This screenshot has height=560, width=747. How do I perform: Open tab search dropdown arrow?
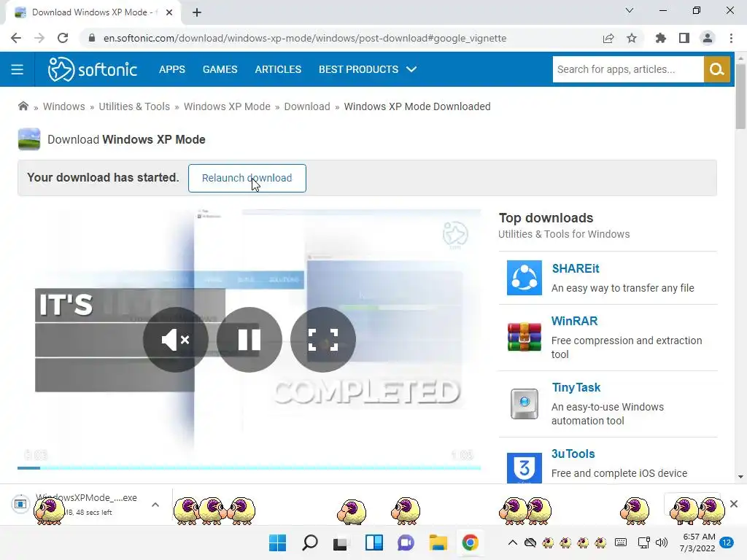coord(630,10)
